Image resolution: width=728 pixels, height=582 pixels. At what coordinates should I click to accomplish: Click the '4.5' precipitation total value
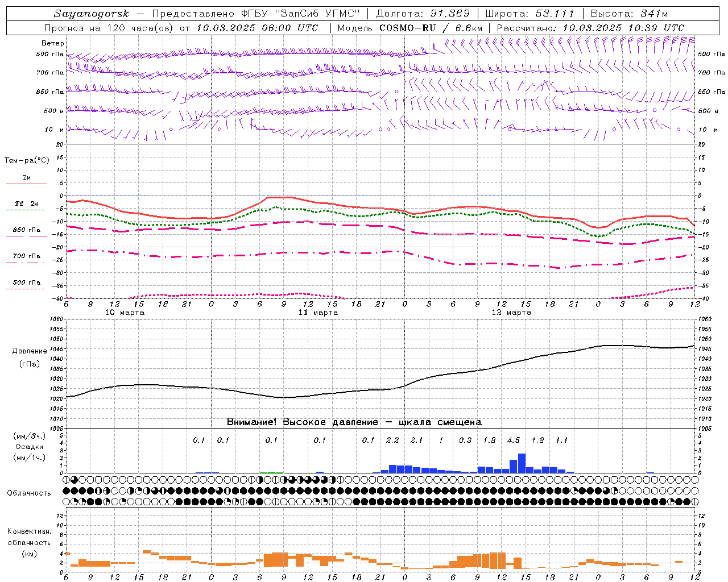pyautogui.click(x=514, y=440)
